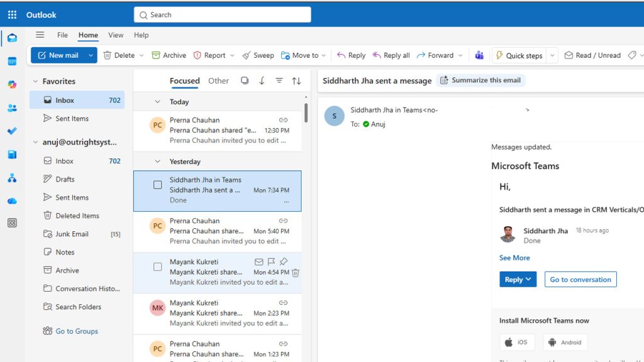Switch to the Home tab
Image resolution: width=644 pixels, height=362 pixels.
88,35
